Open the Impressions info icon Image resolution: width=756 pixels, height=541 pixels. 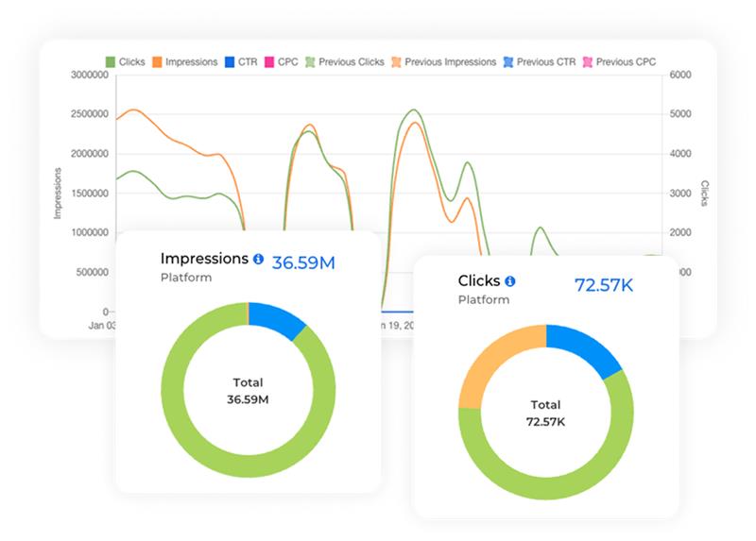pyautogui.click(x=258, y=260)
